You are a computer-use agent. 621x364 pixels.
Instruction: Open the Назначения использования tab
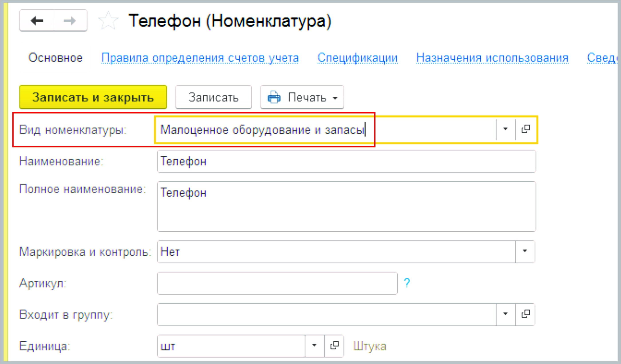[492, 58]
